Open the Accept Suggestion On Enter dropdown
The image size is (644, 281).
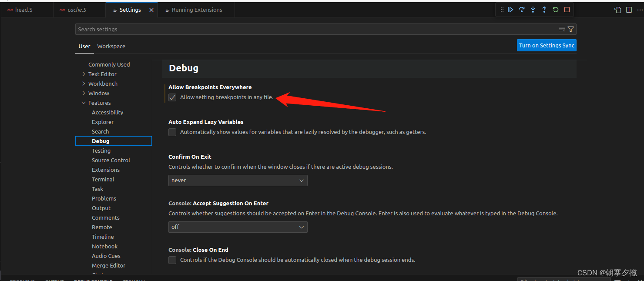point(238,227)
